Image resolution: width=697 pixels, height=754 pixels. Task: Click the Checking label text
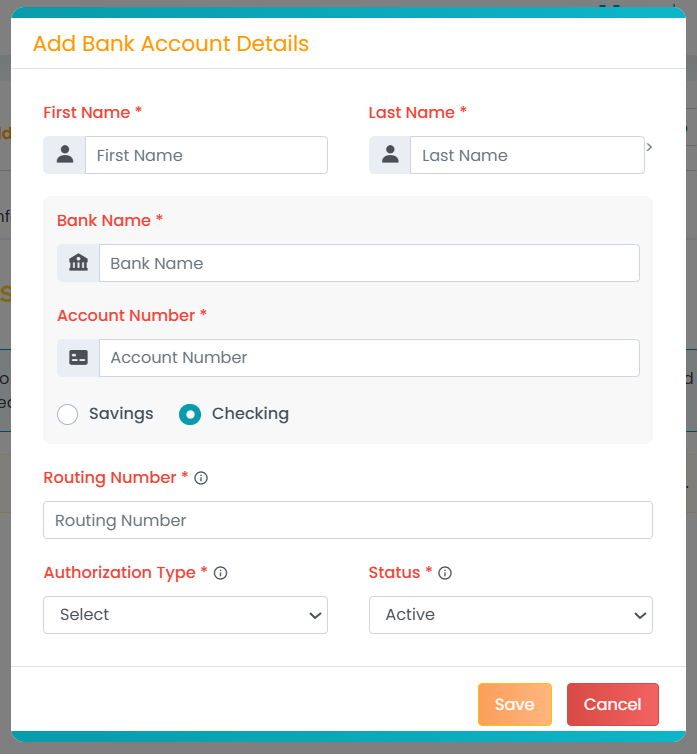(250, 414)
